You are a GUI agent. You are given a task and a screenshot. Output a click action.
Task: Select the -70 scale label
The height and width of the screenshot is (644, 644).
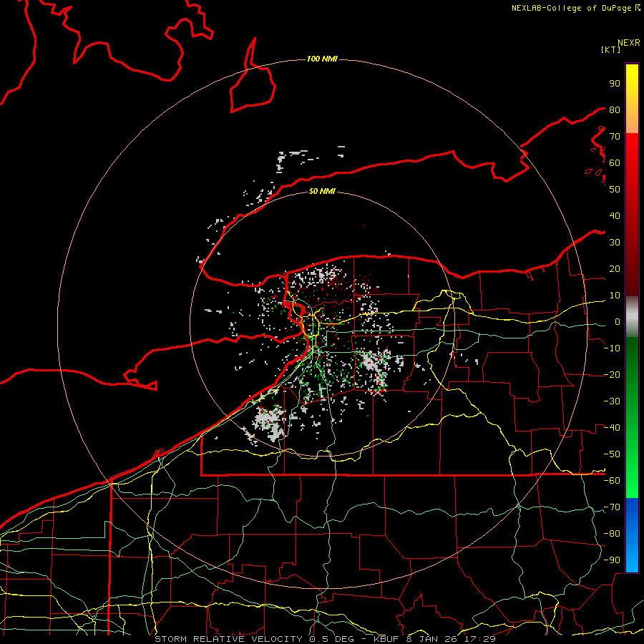[612, 507]
